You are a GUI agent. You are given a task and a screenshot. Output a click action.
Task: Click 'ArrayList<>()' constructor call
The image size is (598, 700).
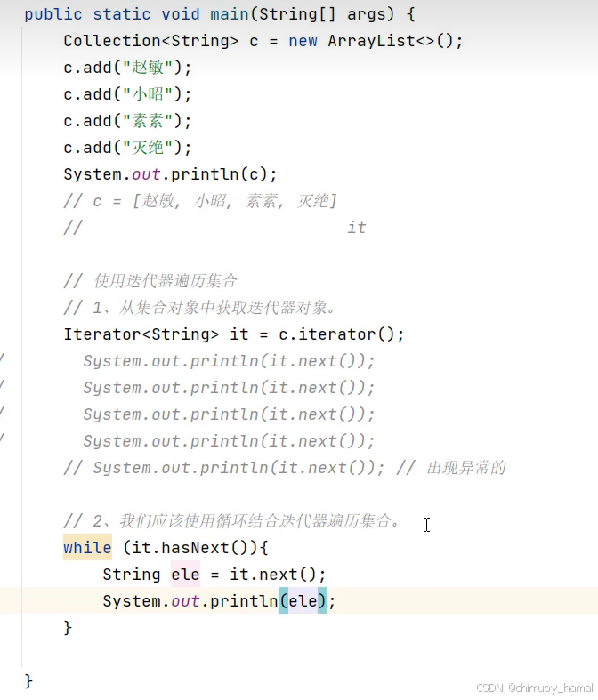click(391, 41)
